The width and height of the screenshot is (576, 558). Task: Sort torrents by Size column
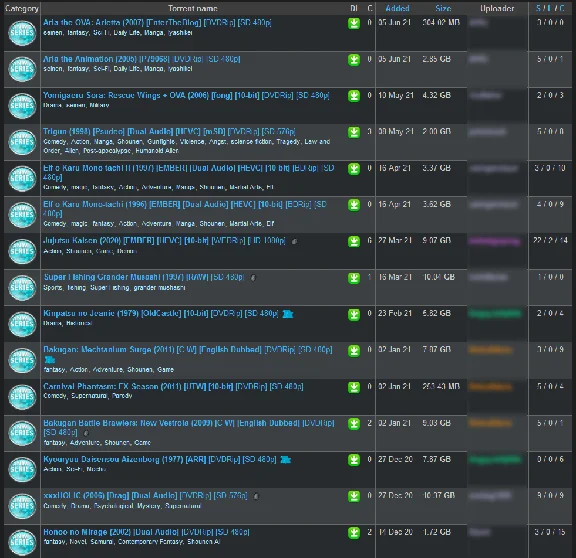(443, 8)
